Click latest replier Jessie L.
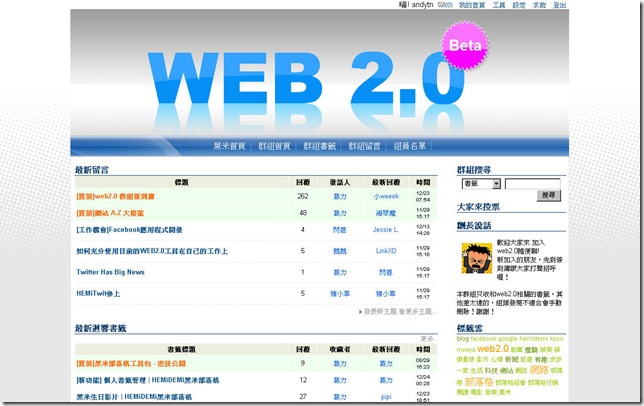Screen dimensions: 644x406 [386, 230]
